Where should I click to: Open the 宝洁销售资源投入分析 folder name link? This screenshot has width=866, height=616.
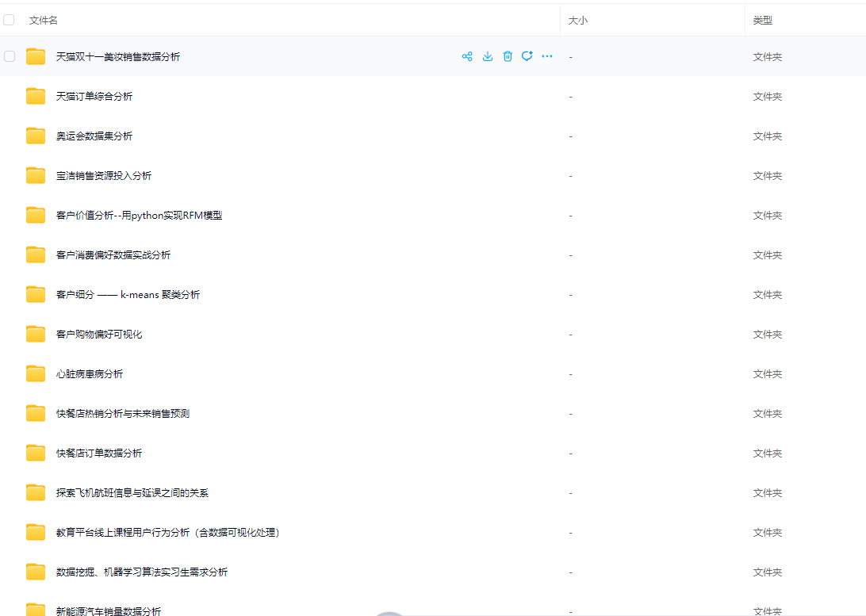104,175
